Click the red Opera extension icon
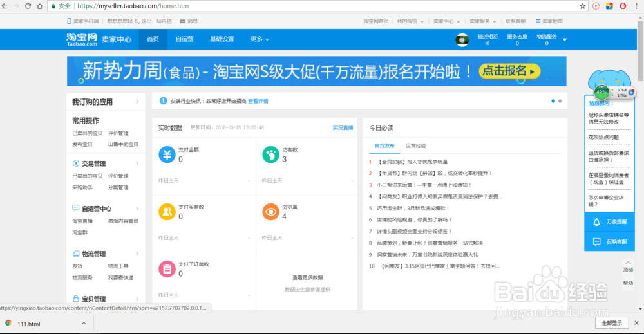This screenshot has width=644, height=334. pyautogui.click(x=623, y=6)
